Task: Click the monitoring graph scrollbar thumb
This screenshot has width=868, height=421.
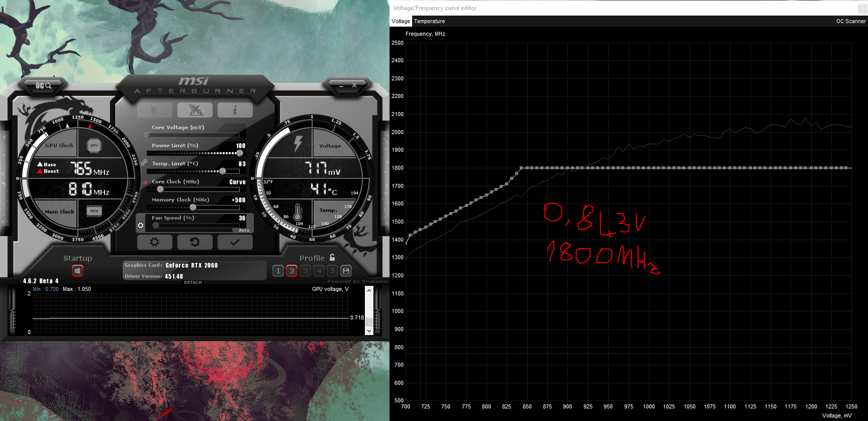Action: [369, 322]
